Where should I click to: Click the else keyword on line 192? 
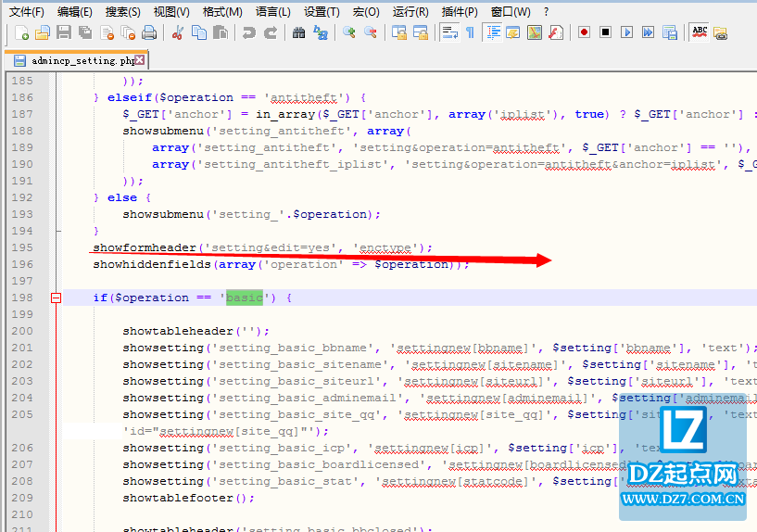tap(122, 197)
